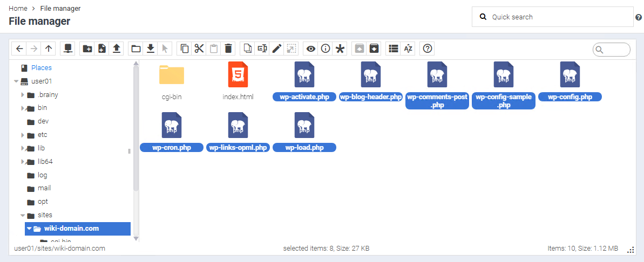
Task: Click the Home breadcrumb link
Action: [x=18, y=8]
